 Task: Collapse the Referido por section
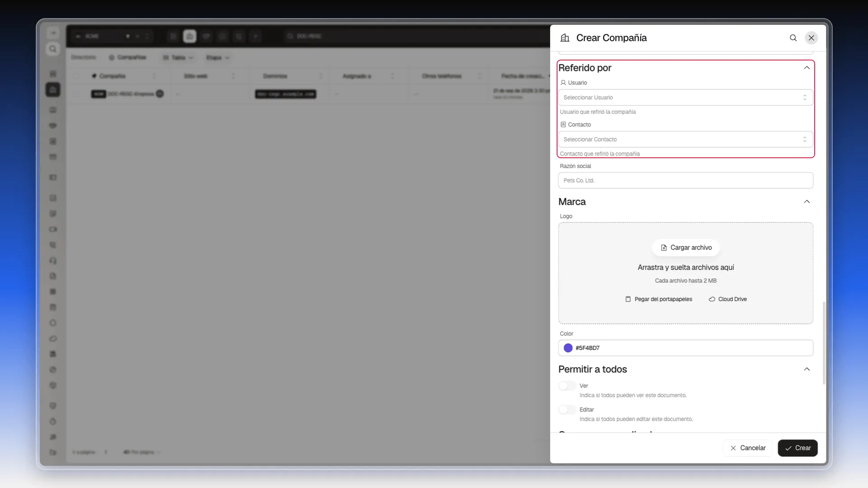tap(807, 68)
